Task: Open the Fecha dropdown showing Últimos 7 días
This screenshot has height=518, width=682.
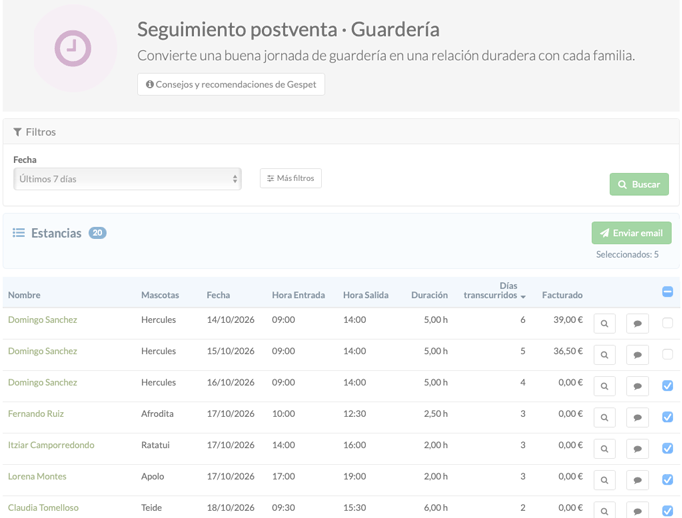Action: [127, 179]
